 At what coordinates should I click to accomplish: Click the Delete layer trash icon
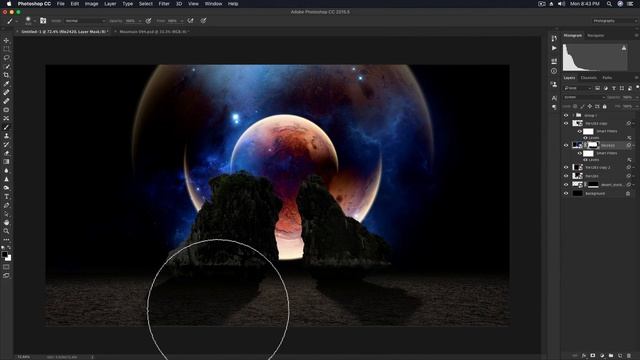coord(629,356)
